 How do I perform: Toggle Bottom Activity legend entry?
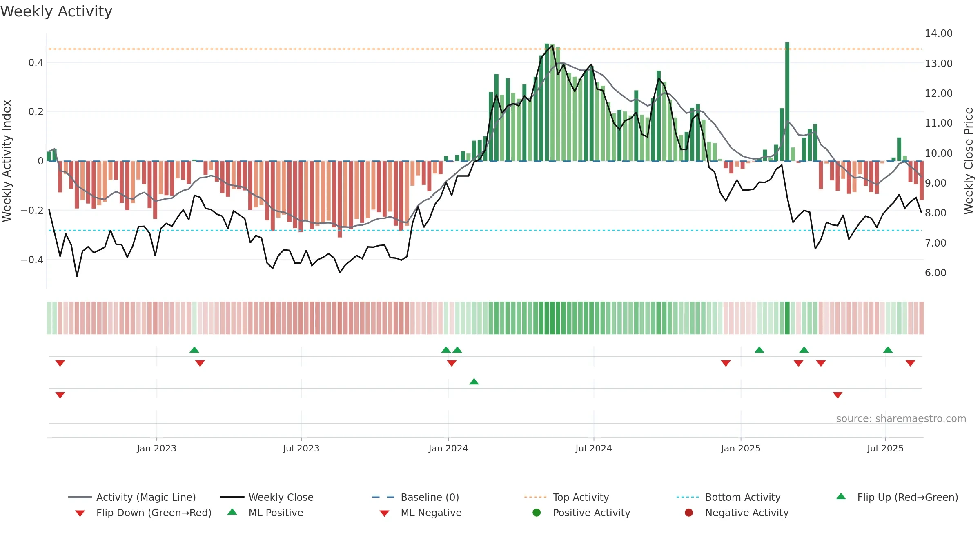coord(728,497)
